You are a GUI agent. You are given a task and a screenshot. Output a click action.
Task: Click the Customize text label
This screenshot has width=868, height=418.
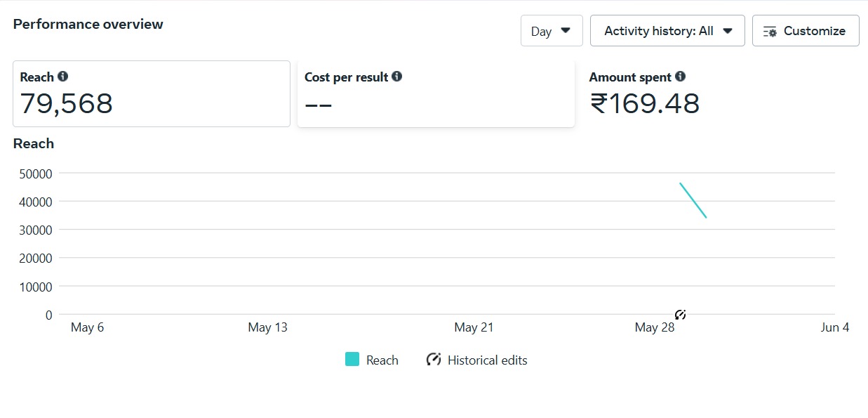pos(814,31)
